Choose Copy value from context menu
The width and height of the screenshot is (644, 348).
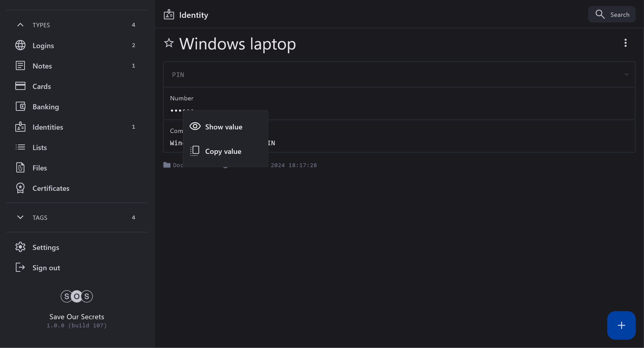tap(223, 151)
